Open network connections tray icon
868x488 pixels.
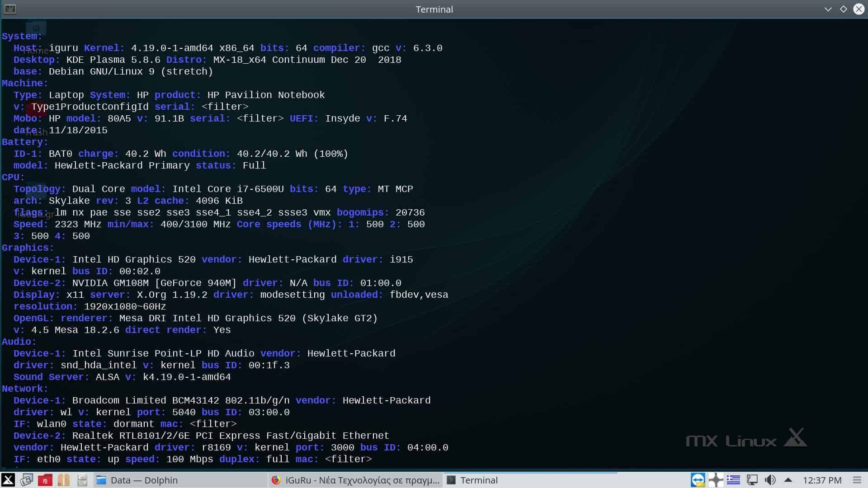click(x=752, y=480)
